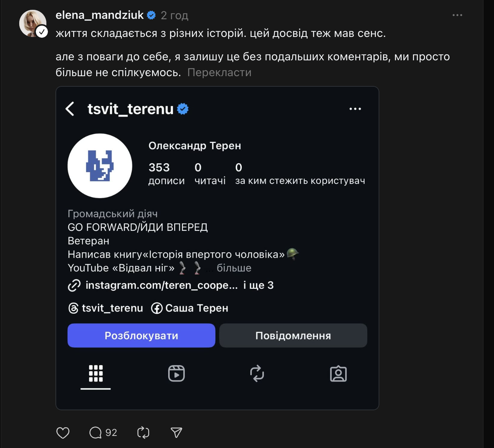Open the Threads tsvit_terenu badge
Screen dimensions: 494x448
coord(106,308)
